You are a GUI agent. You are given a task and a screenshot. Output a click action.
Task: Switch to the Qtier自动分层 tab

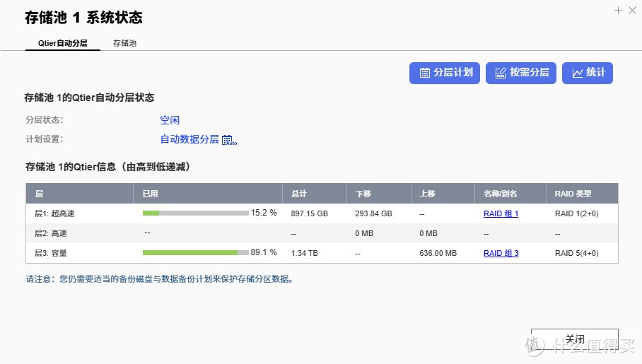click(x=63, y=43)
